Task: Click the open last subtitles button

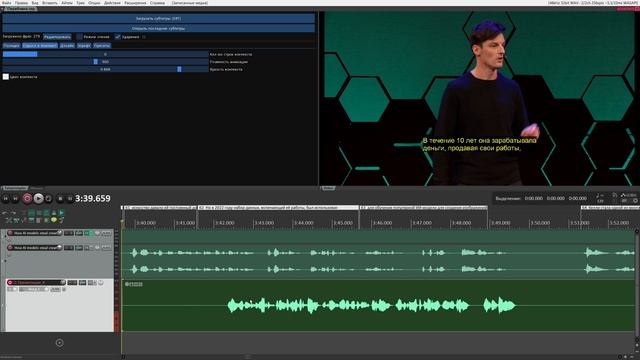Action: click(x=158, y=29)
